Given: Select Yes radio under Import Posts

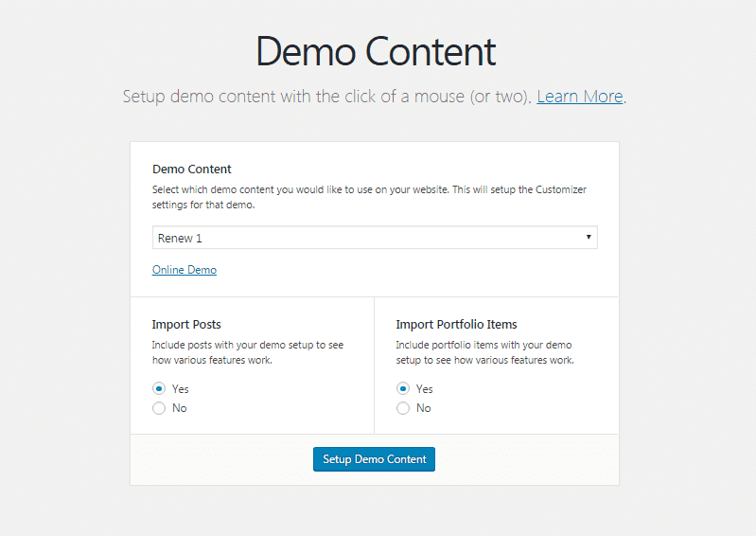Looking at the screenshot, I should [x=159, y=389].
